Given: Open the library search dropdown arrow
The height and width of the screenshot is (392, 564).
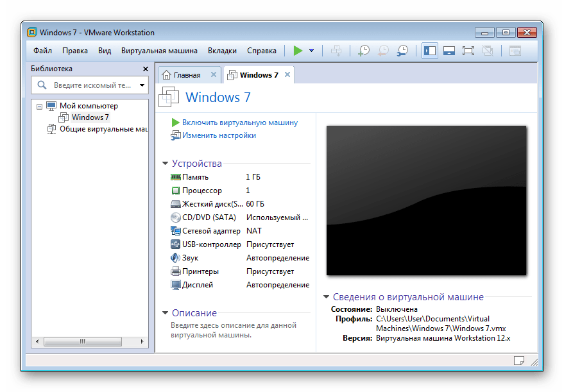Looking at the screenshot, I should (142, 85).
